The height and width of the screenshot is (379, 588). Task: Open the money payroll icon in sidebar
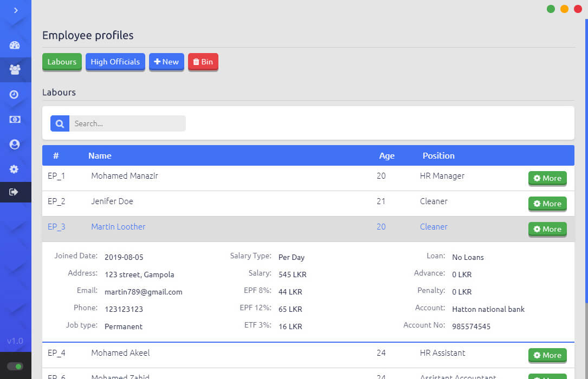[15, 119]
